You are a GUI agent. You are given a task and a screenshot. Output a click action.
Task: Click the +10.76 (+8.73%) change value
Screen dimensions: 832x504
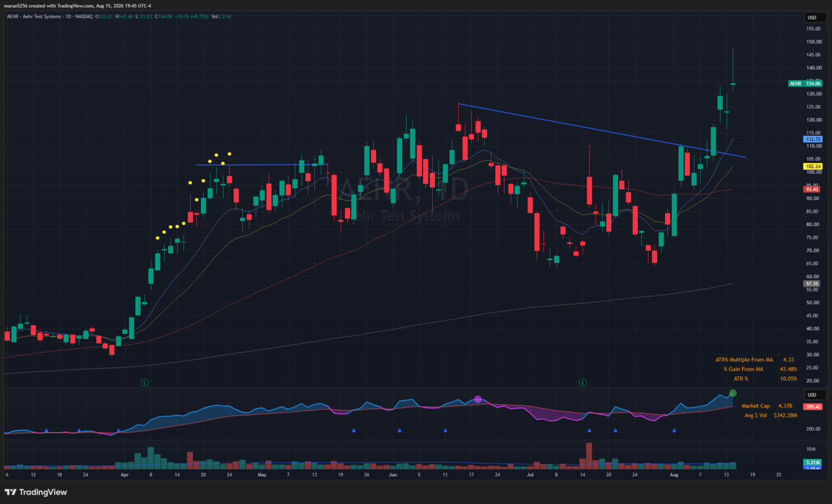tap(192, 17)
